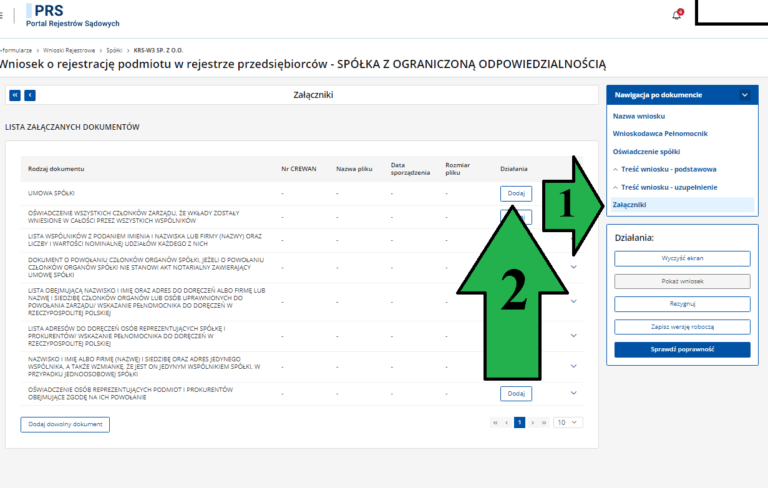This screenshot has height=488, width=768.
Task: Expand DOKUMENT O POWOŁANIU CZŁONKÓW row chevron
Action: point(574,267)
